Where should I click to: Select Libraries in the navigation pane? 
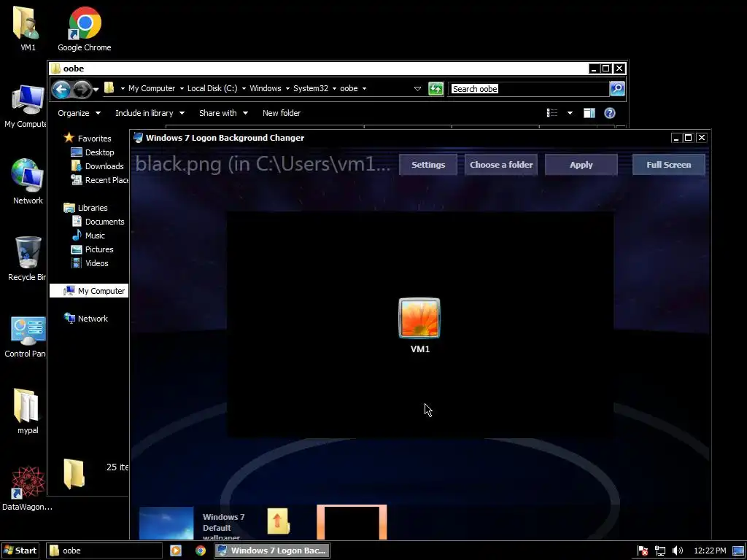click(86, 208)
